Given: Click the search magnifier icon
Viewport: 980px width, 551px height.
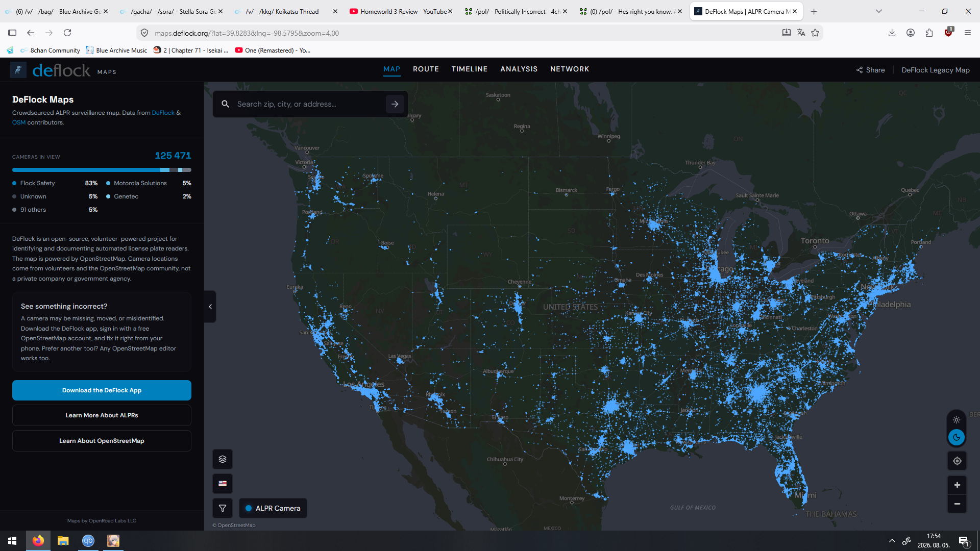Looking at the screenshot, I should tap(225, 104).
